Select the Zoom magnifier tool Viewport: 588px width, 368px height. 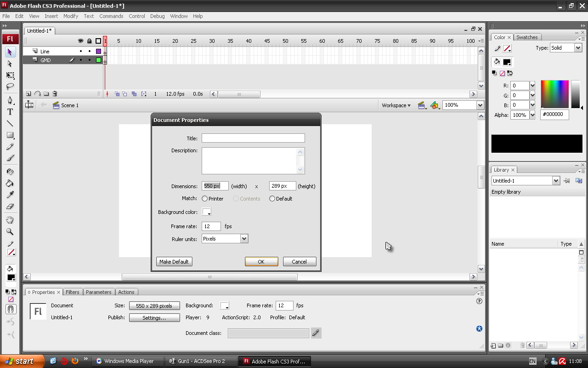coord(10,232)
